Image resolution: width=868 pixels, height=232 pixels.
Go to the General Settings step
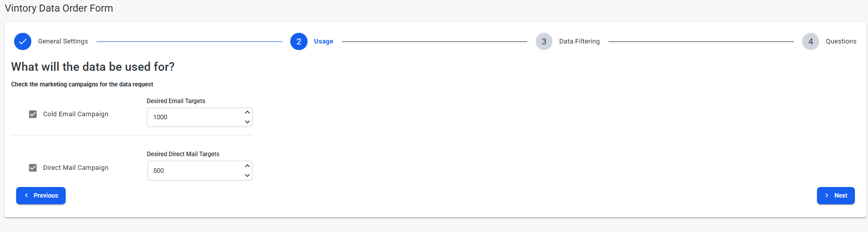(x=63, y=41)
